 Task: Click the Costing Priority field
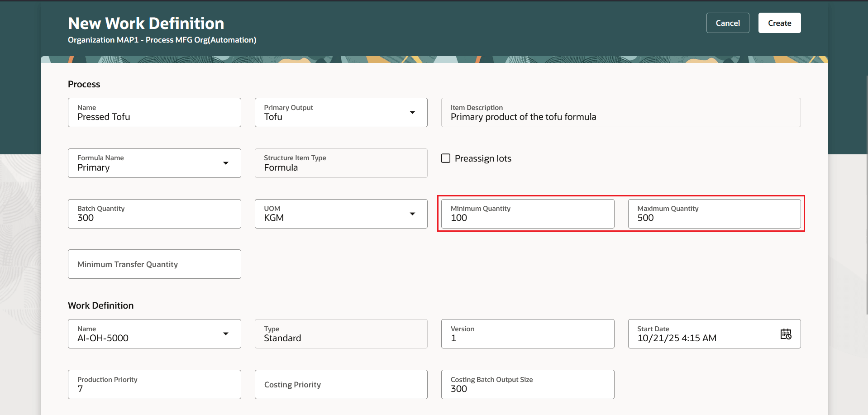point(341,385)
